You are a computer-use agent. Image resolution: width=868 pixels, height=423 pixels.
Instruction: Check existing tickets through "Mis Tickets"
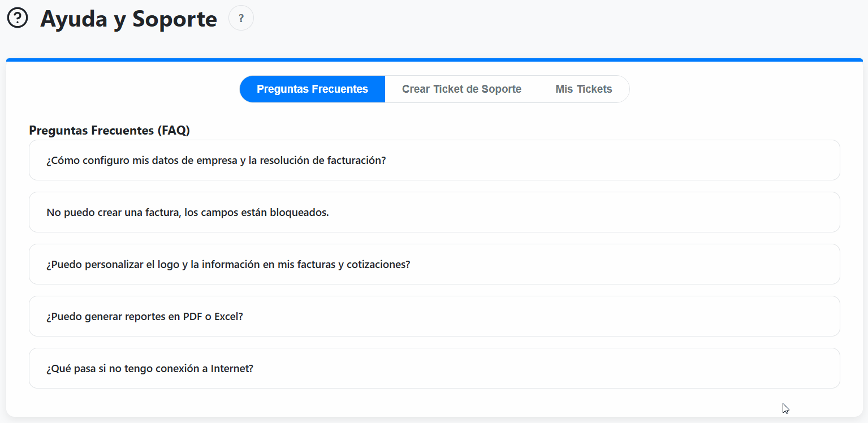click(584, 89)
